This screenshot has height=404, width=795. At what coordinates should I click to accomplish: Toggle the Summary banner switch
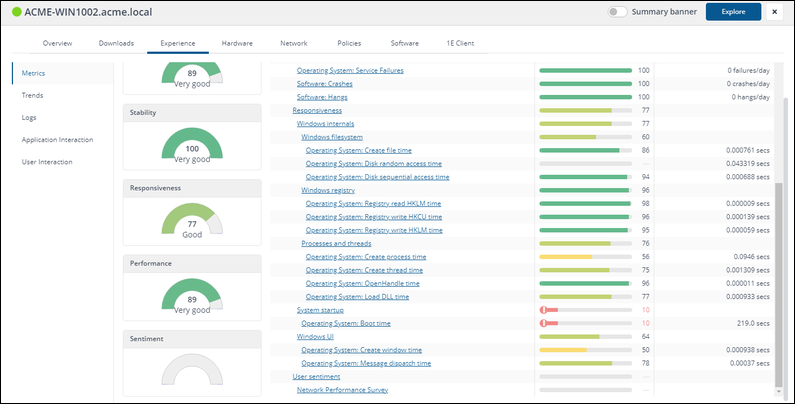tap(618, 12)
